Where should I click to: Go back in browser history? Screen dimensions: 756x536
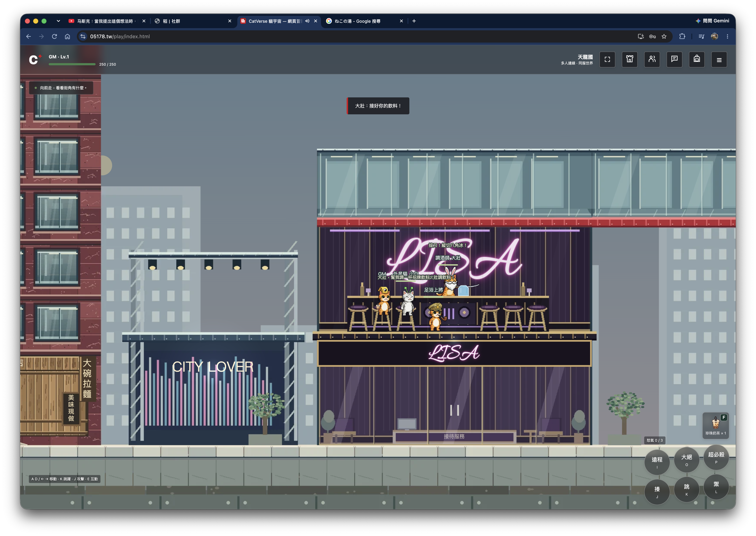[29, 37]
